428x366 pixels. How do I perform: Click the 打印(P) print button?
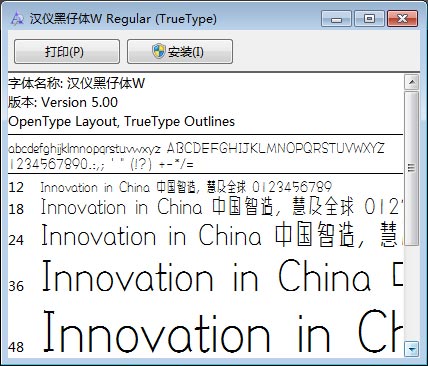pyautogui.click(x=67, y=51)
